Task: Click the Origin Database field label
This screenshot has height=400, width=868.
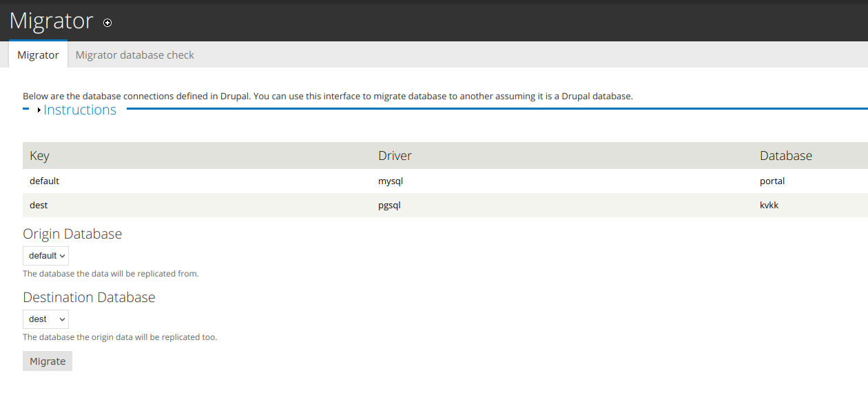Action: 72,234
